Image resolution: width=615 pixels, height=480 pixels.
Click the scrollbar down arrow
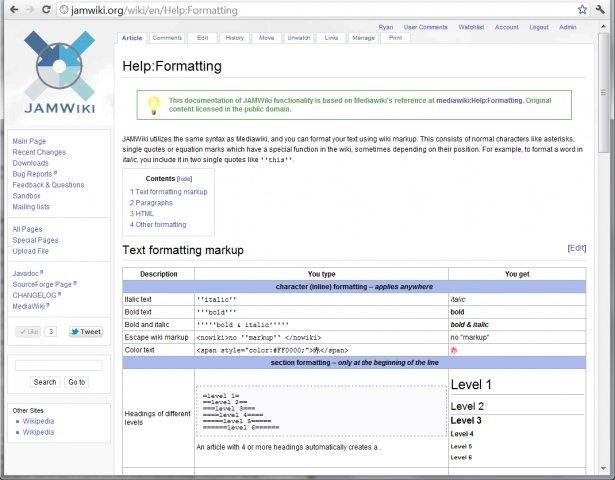click(x=603, y=468)
